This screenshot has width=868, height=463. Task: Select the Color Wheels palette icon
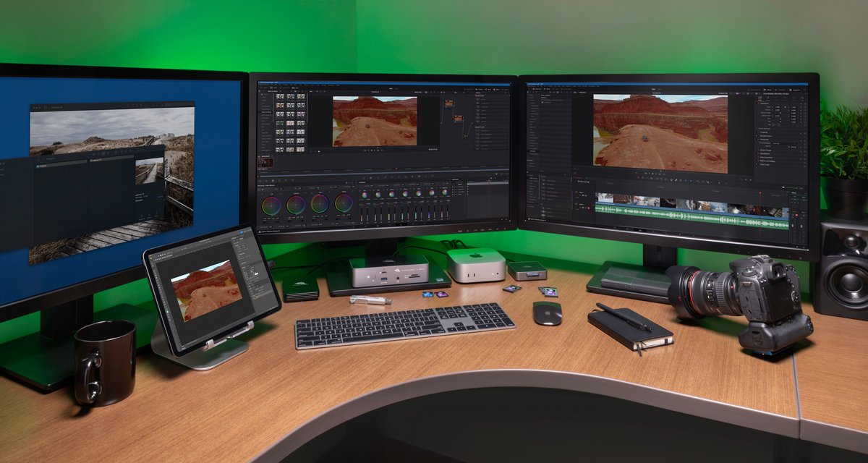point(273,181)
